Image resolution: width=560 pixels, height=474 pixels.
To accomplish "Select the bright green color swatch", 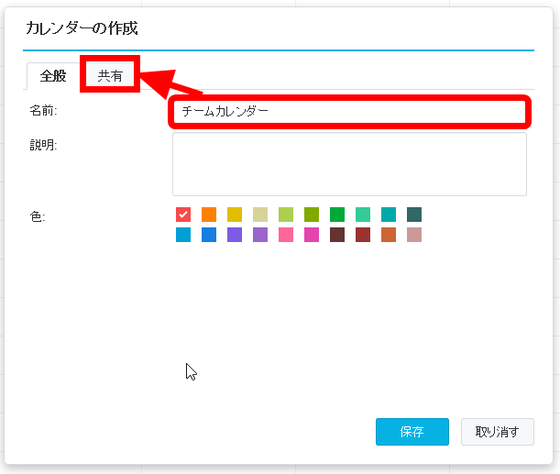I will [x=337, y=214].
